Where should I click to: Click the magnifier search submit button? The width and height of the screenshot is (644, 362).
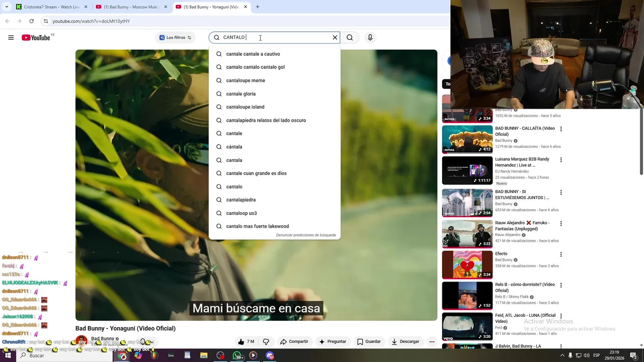(350, 38)
